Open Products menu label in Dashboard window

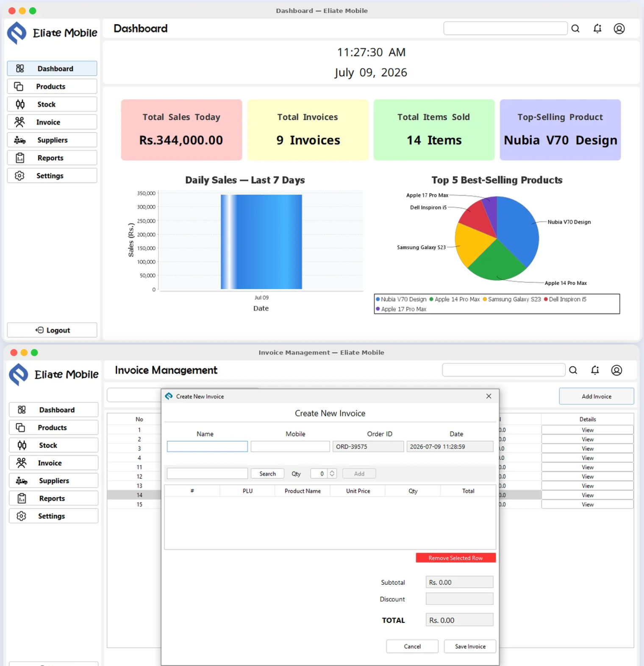click(51, 86)
